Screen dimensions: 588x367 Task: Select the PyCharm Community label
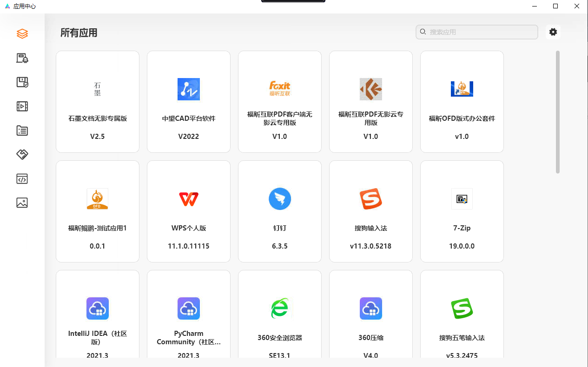pos(189,338)
